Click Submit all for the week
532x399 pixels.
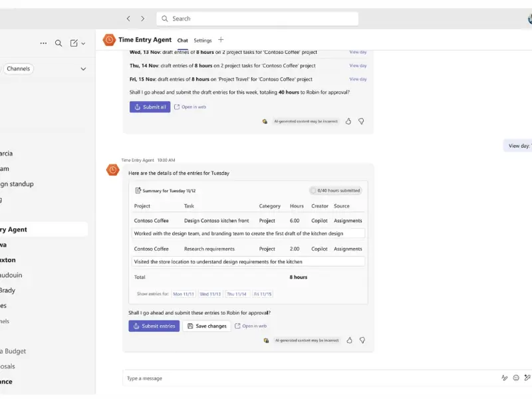(150, 106)
